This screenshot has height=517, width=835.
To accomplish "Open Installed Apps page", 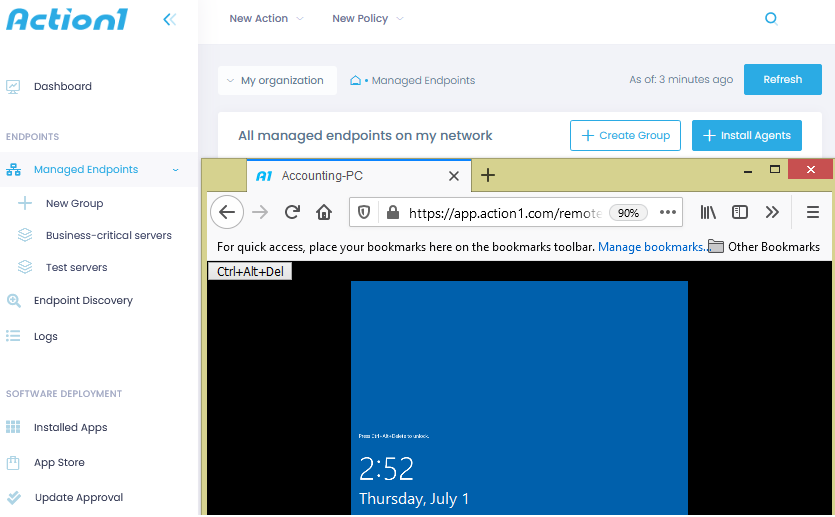I will (x=71, y=428).
